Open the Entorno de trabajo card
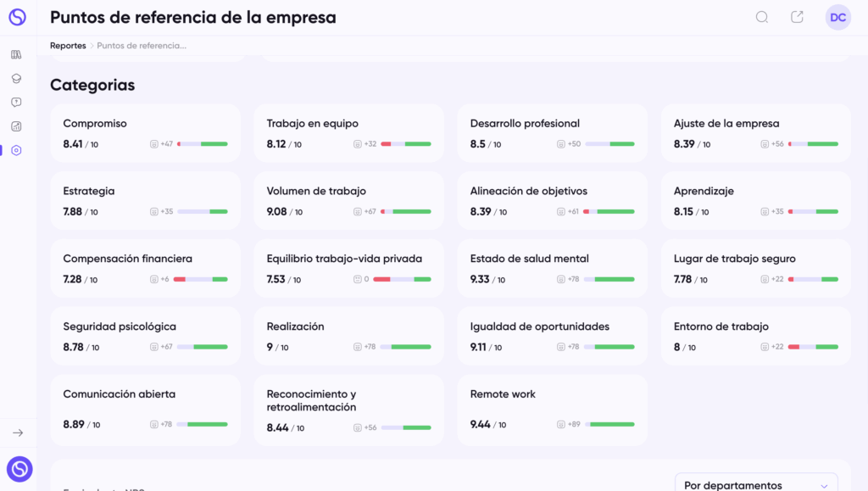This screenshot has width=868, height=491. pos(755,336)
